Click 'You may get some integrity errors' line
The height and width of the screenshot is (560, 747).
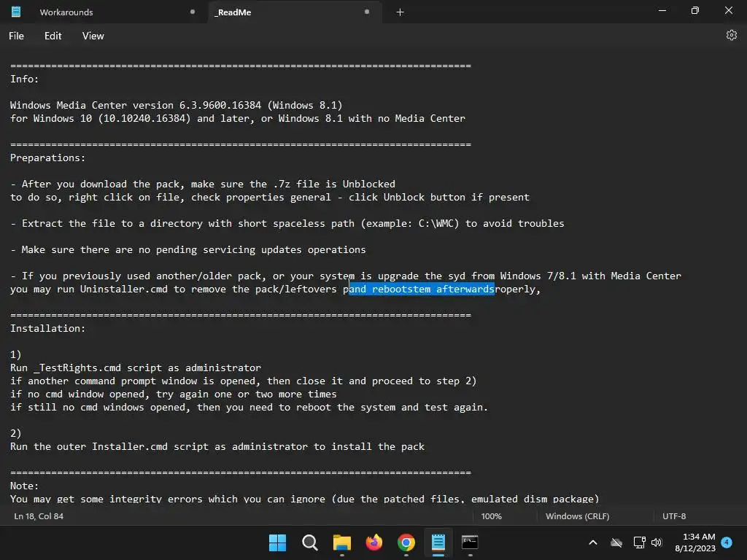click(304, 499)
